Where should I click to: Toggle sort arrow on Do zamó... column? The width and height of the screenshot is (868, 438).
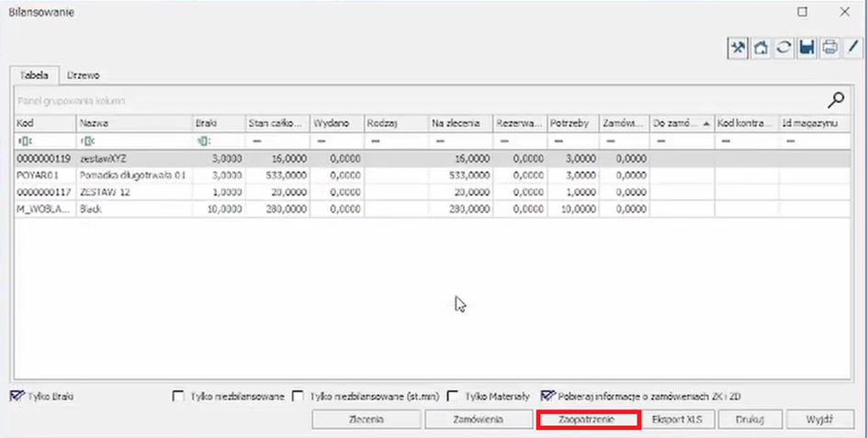705,122
